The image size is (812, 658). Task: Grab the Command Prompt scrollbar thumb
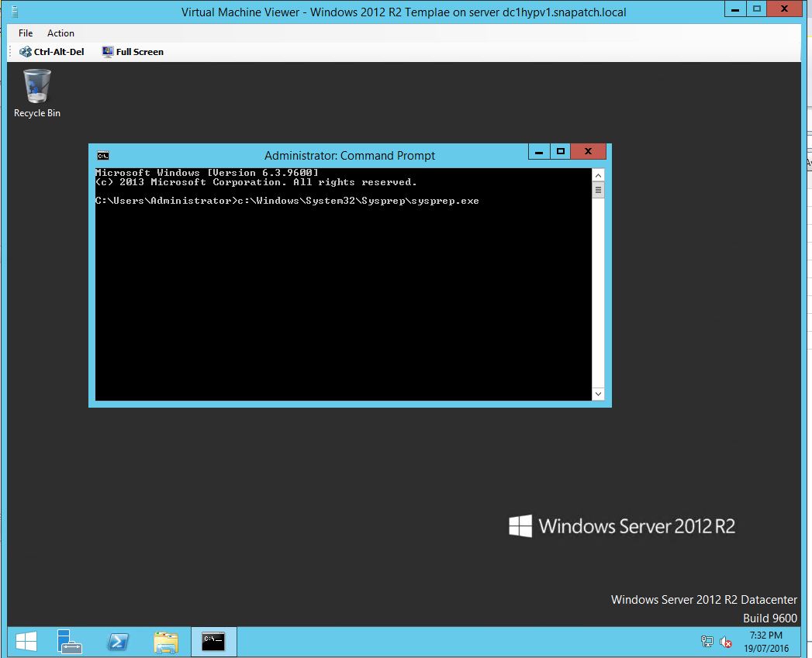point(598,190)
